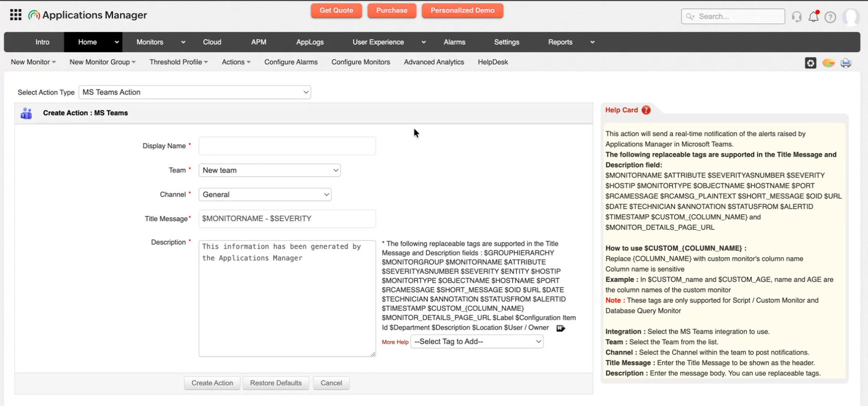
Task: Click the Create Action button
Action: pos(212,383)
